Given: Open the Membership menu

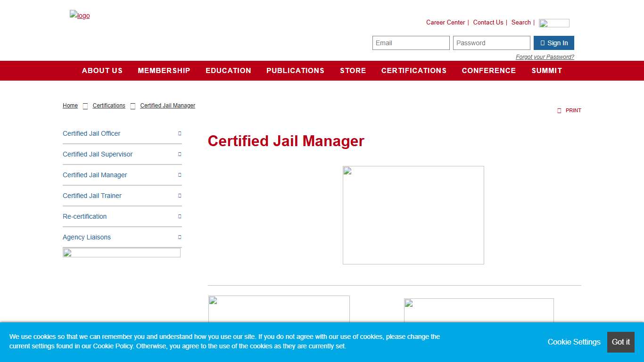Looking at the screenshot, I should 164,71.
